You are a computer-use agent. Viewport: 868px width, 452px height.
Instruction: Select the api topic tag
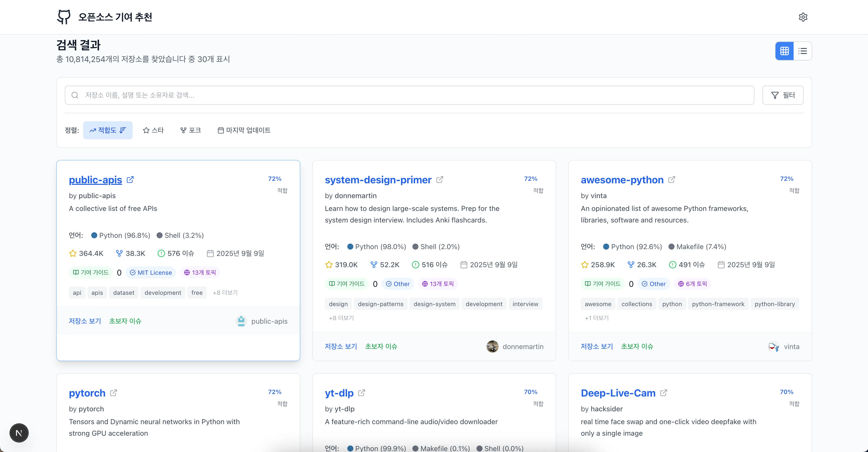[x=77, y=293]
